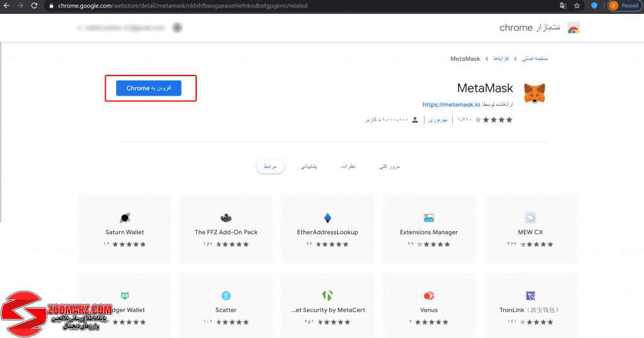Click the translate page icon
The height and width of the screenshot is (338, 644).
[x=563, y=6]
